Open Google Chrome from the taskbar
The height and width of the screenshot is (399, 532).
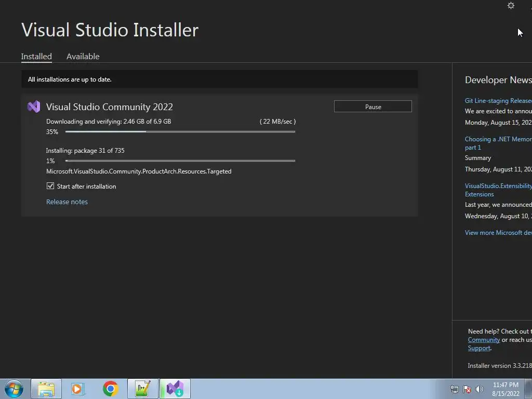point(110,389)
